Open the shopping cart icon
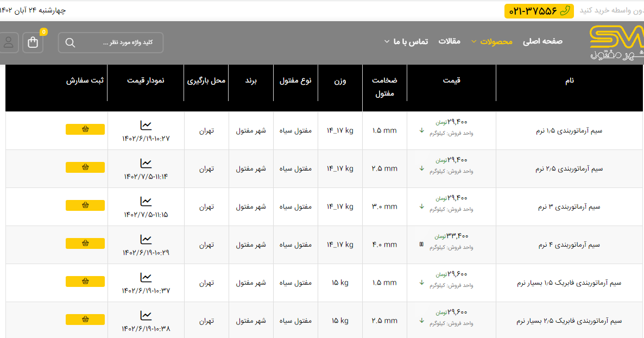Image resolution: width=644 pixels, height=338 pixels. coord(33,42)
